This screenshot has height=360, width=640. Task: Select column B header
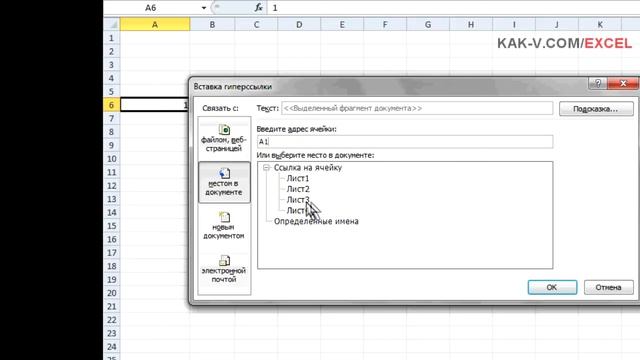coord(212,24)
